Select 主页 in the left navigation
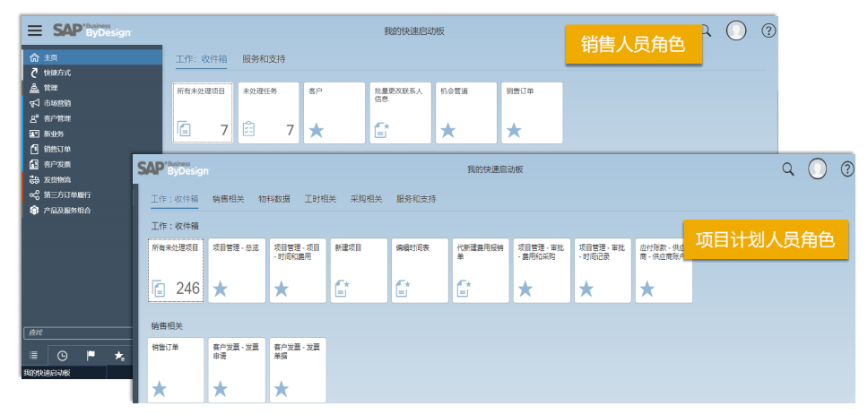This screenshot has width=868, height=415. (50, 57)
